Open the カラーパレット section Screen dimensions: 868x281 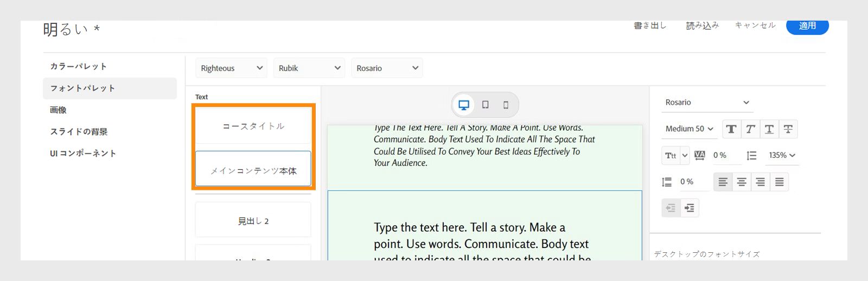[x=79, y=66]
